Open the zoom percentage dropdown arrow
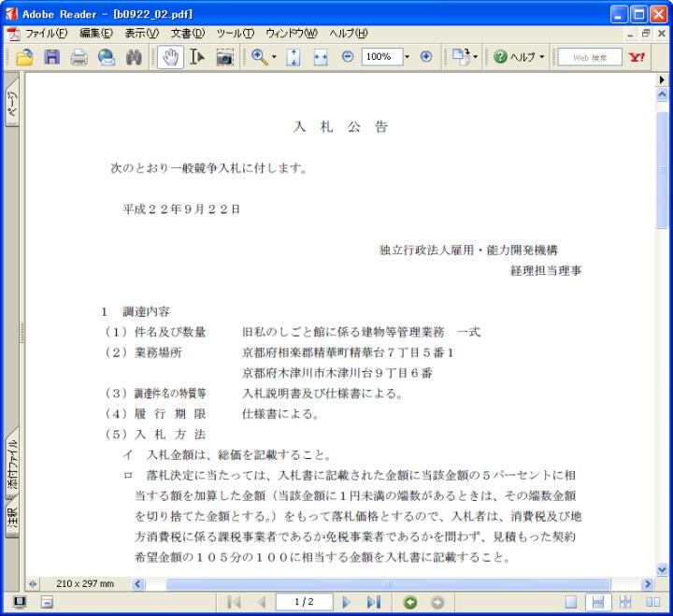Screen dimensions: 673x616 (408, 57)
